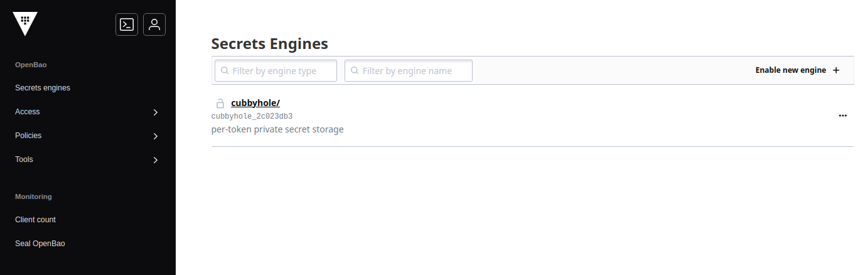
Task: Open the user profile menu icon
Action: click(x=154, y=24)
